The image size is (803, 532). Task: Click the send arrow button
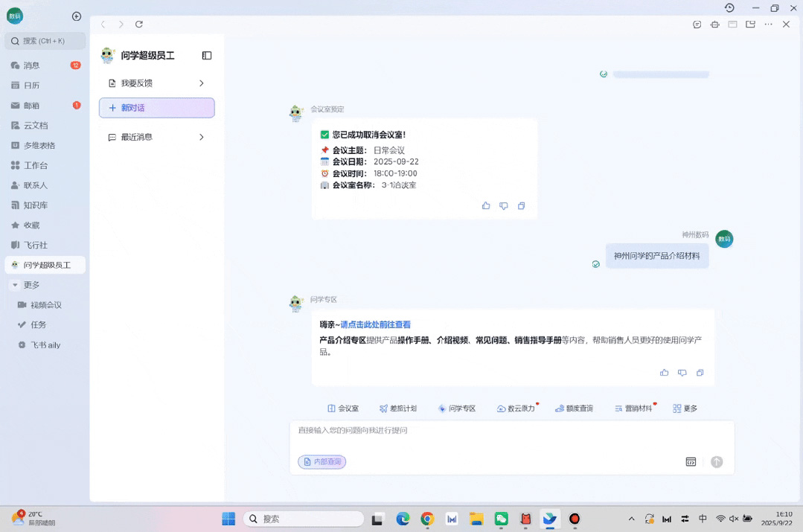pos(717,462)
